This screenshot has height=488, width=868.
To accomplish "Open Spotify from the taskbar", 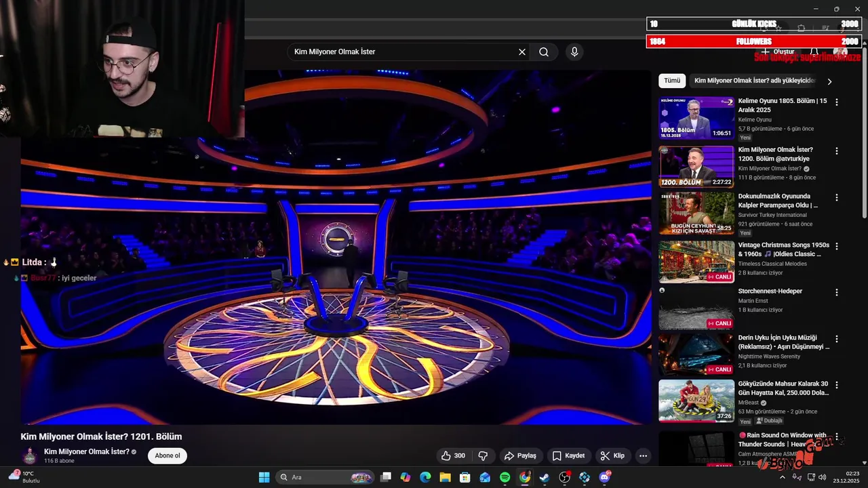I will (x=505, y=477).
